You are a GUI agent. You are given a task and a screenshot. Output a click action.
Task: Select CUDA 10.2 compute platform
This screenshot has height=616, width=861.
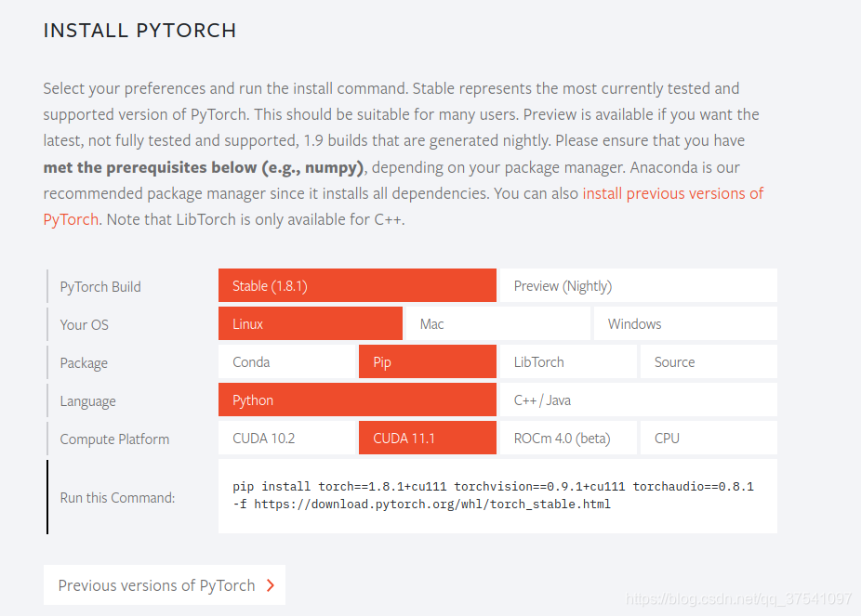pos(287,438)
